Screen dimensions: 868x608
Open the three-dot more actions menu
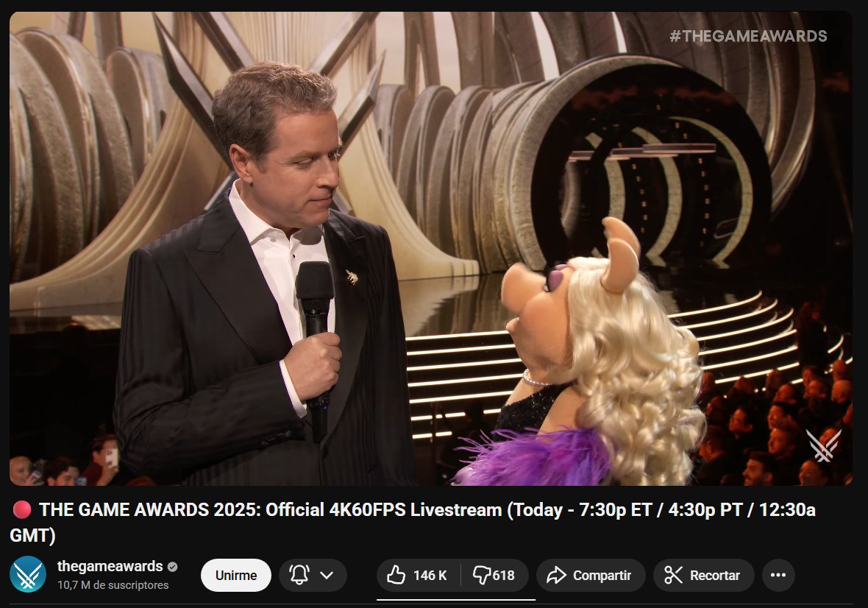[778, 576]
